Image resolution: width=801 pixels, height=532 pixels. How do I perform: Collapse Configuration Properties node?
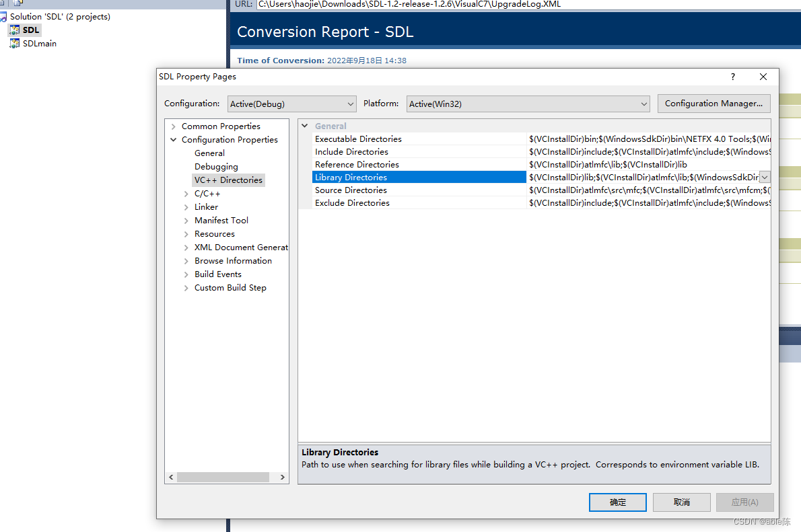pyautogui.click(x=174, y=139)
